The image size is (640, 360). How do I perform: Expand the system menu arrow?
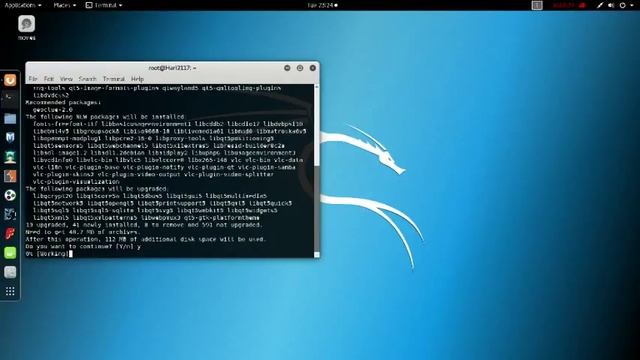tap(632, 5)
